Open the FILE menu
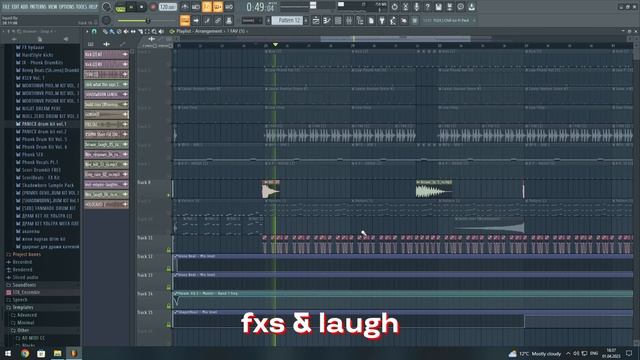The image size is (640, 360). pos(7,7)
